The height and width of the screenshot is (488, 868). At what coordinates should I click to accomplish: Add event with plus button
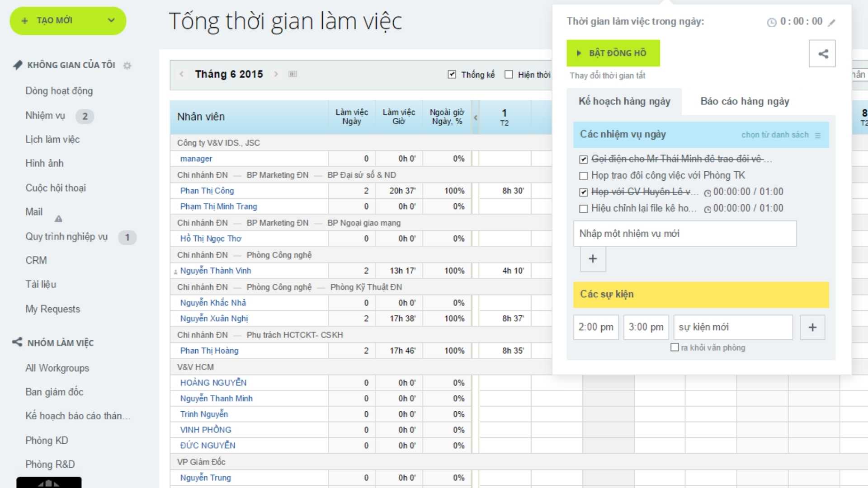812,327
